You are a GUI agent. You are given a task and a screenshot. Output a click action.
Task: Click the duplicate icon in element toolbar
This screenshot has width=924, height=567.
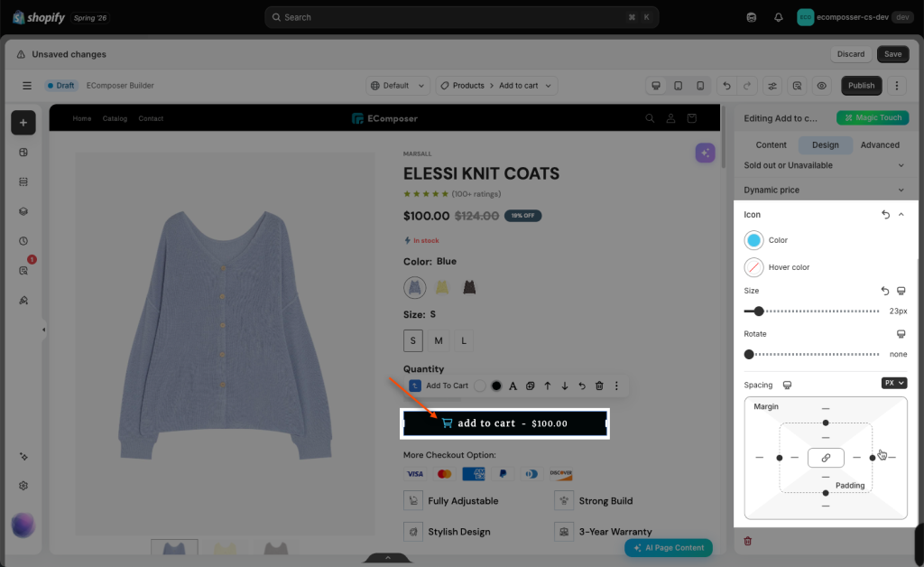click(530, 386)
